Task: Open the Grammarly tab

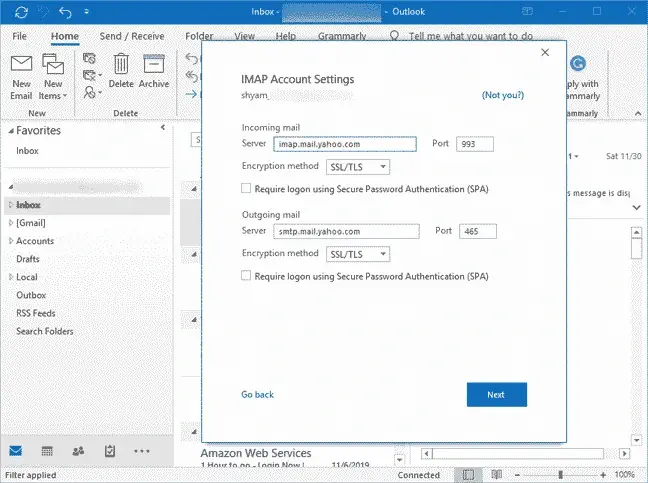Action: tap(342, 36)
